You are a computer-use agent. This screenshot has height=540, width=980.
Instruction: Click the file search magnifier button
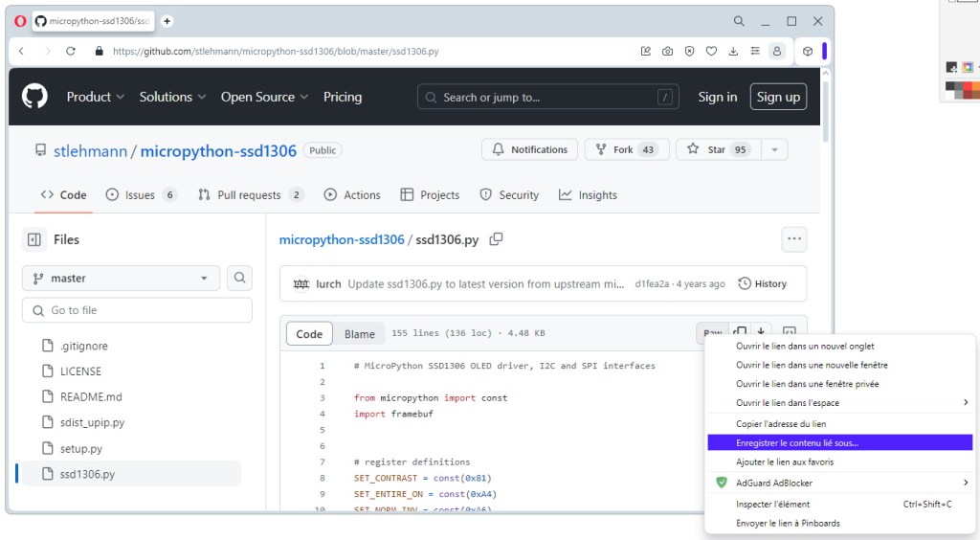point(240,278)
